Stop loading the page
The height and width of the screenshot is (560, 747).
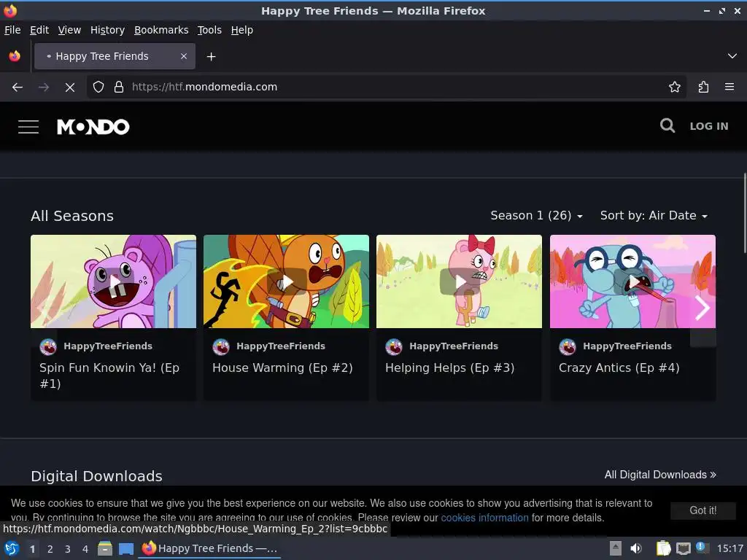(69, 87)
